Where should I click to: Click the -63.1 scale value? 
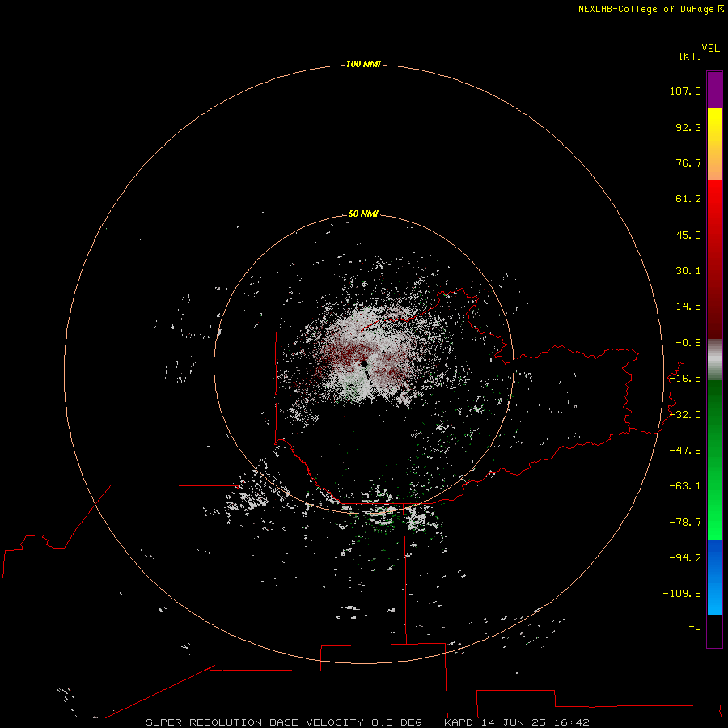tap(685, 486)
